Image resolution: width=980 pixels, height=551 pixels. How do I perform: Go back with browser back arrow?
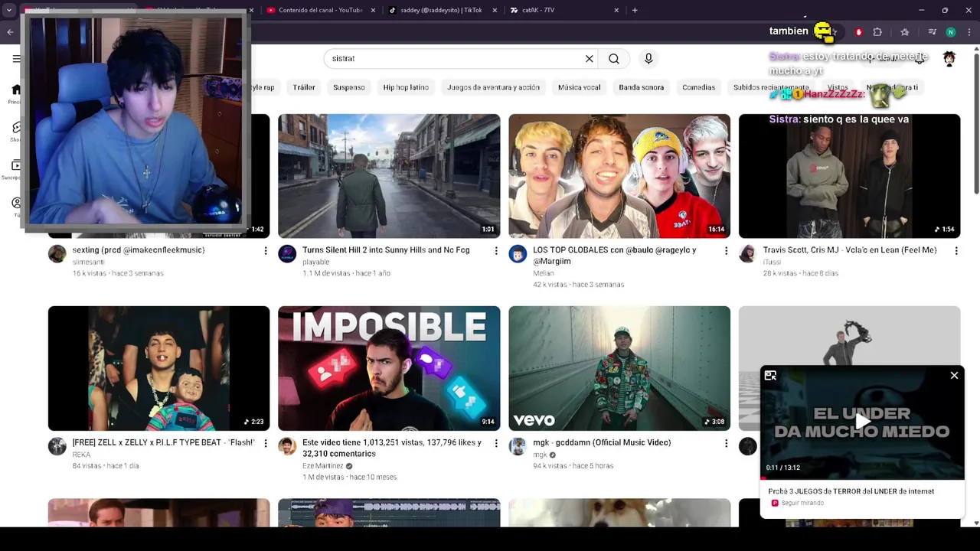pos(10,32)
